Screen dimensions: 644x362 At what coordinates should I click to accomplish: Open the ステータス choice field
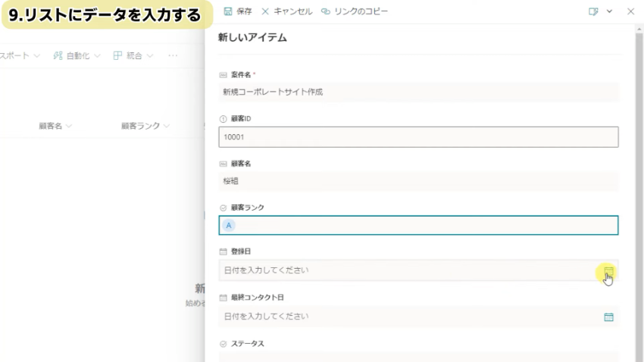[x=418, y=356]
